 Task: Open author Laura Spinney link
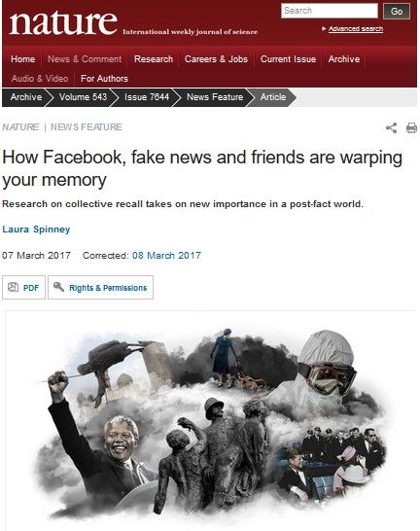[36, 230]
